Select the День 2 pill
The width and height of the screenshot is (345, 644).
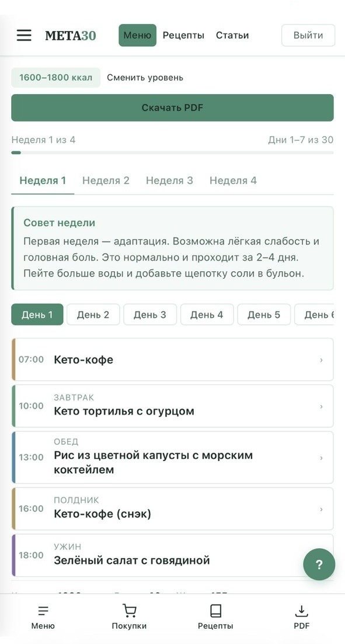pos(93,314)
